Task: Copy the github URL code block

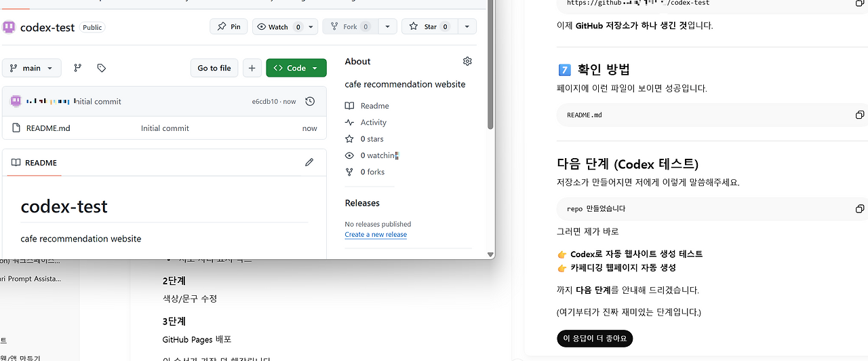Action: point(860,3)
